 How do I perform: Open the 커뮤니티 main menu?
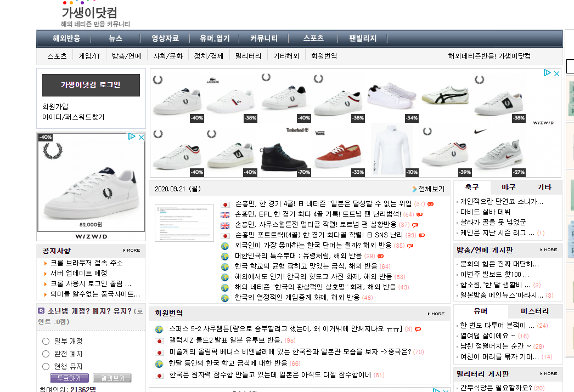click(264, 38)
